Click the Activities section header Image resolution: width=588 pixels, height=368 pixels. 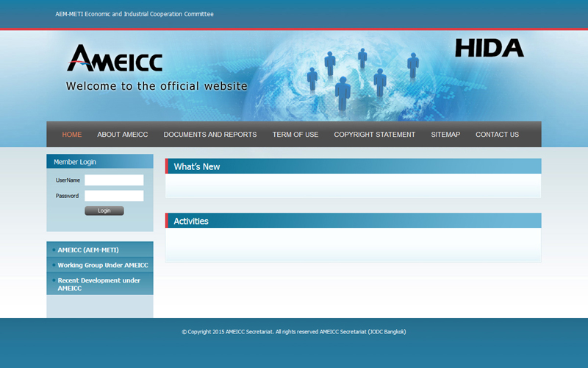coord(354,221)
